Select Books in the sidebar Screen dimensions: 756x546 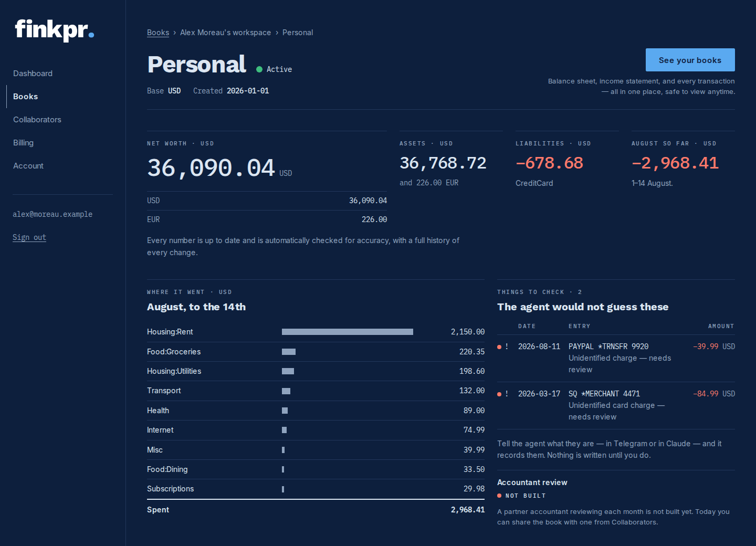[x=25, y=97]
